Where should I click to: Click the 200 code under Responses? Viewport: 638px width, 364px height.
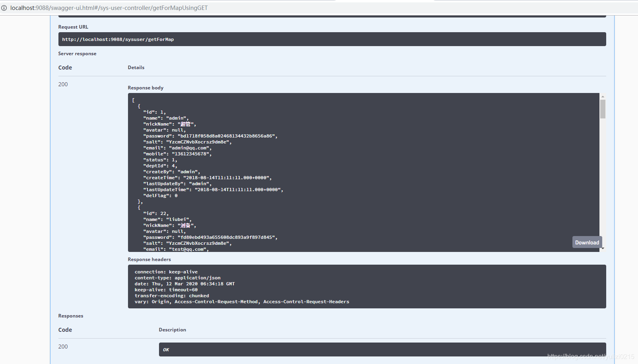pos(63,347)
